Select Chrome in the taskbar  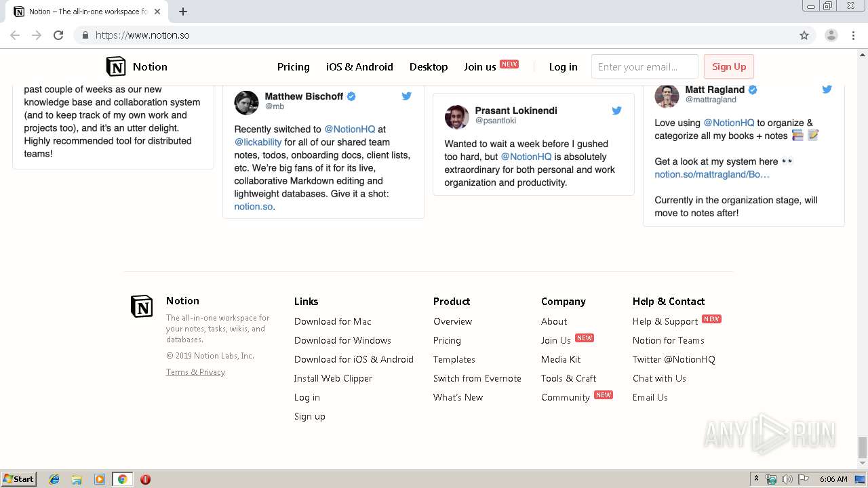(x=122, y=479)
